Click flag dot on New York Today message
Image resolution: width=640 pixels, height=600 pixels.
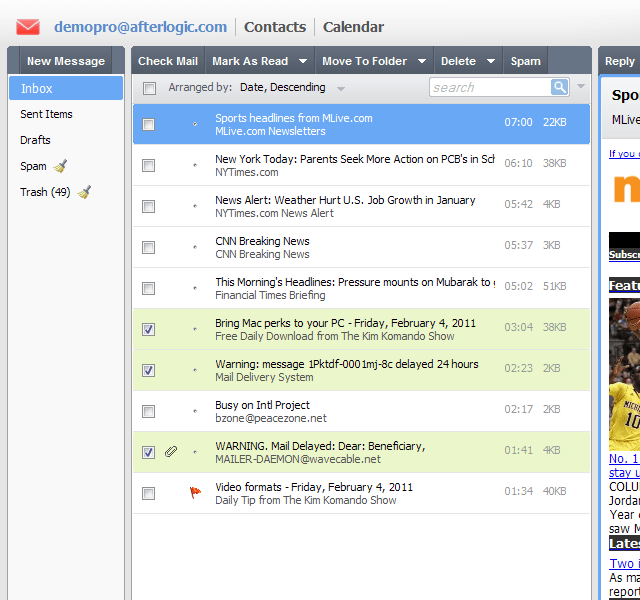coord(195,165)
